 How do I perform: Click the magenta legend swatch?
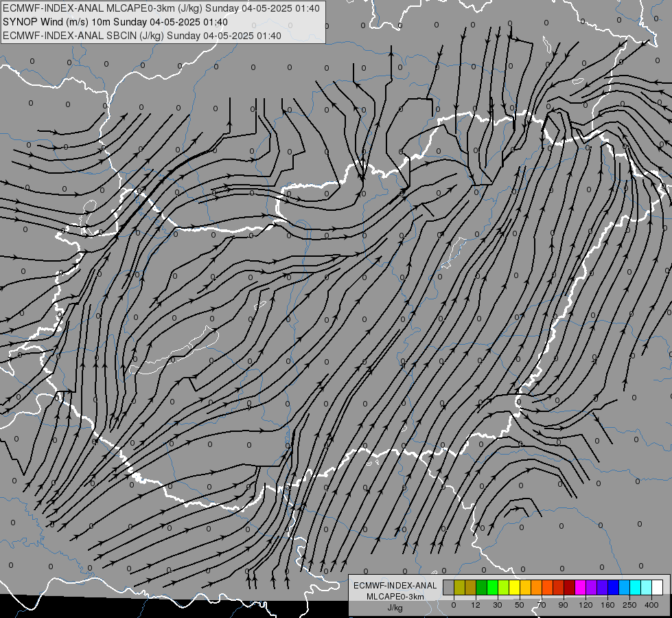(580, 587)
